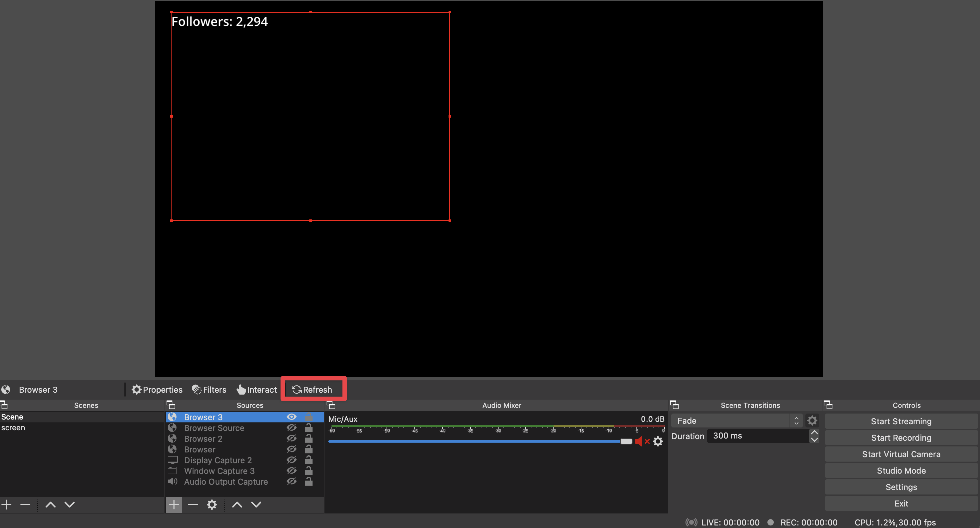Refresh the Browser 3 source

tap(312, 390)
